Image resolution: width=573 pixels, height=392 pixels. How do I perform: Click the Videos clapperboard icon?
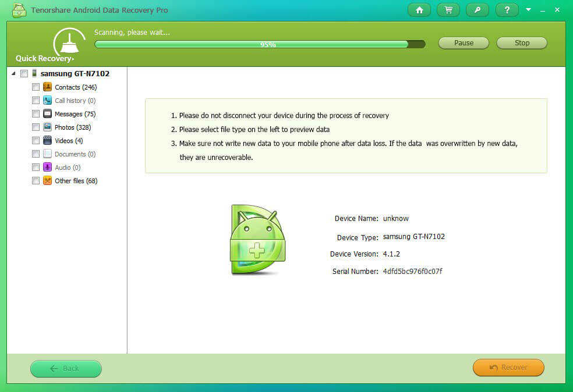click(x=48, y=140)
